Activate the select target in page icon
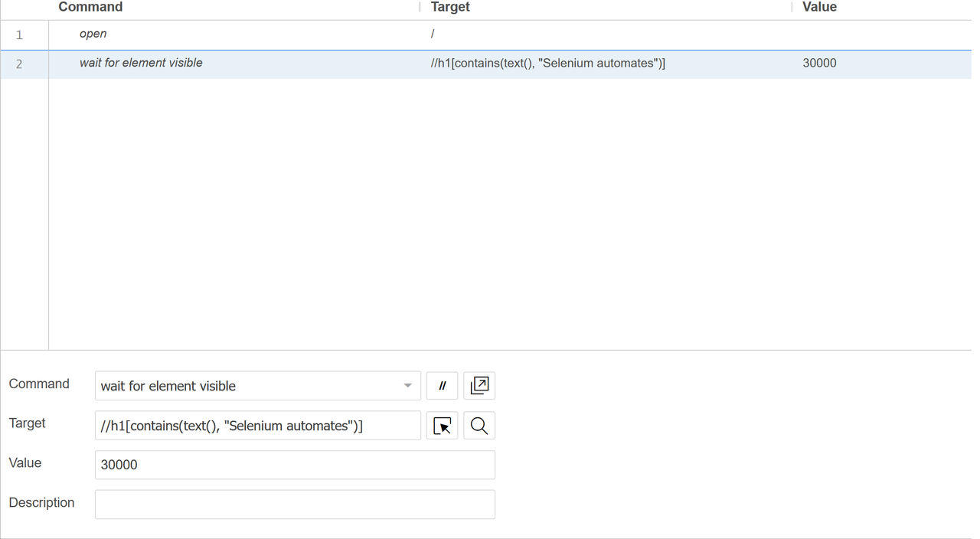The width and height of the screenshot is (980, 539). point(442,426)
